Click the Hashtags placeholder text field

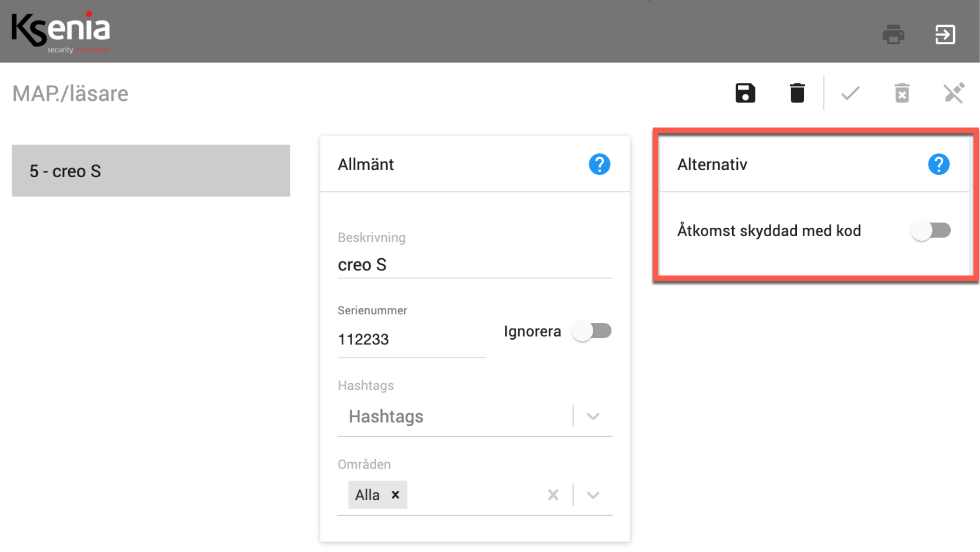click(x=455, y=416)
